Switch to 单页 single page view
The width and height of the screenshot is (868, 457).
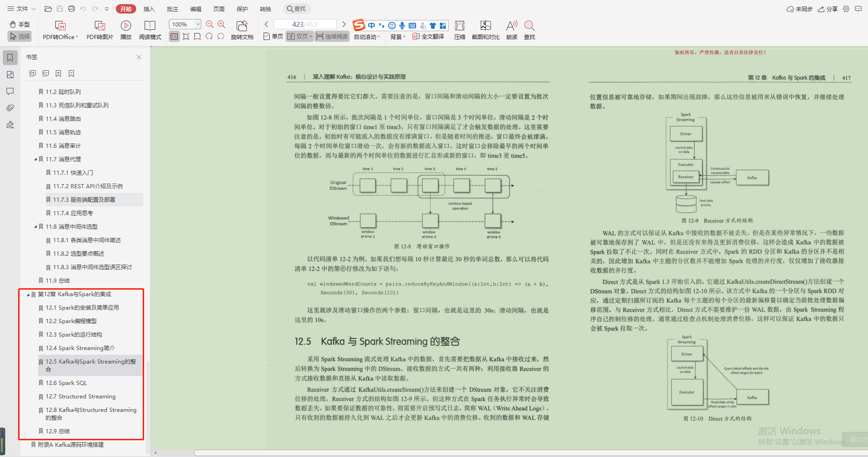(273, 36)
